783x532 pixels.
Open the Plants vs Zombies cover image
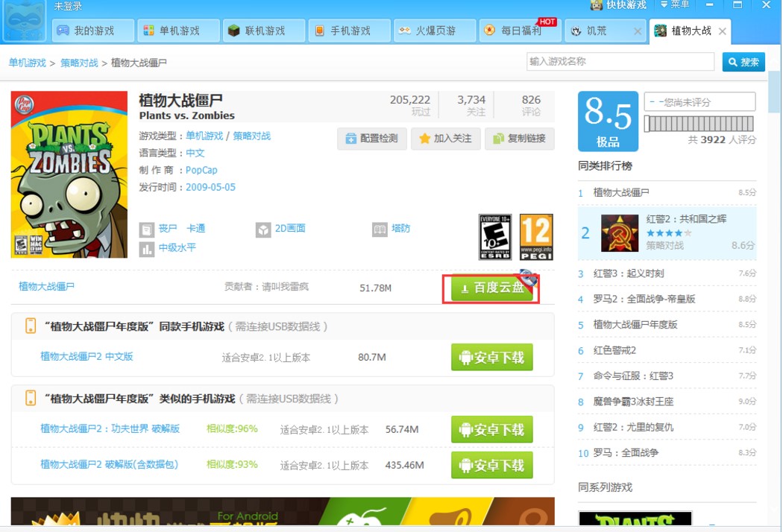coord(69,174)
